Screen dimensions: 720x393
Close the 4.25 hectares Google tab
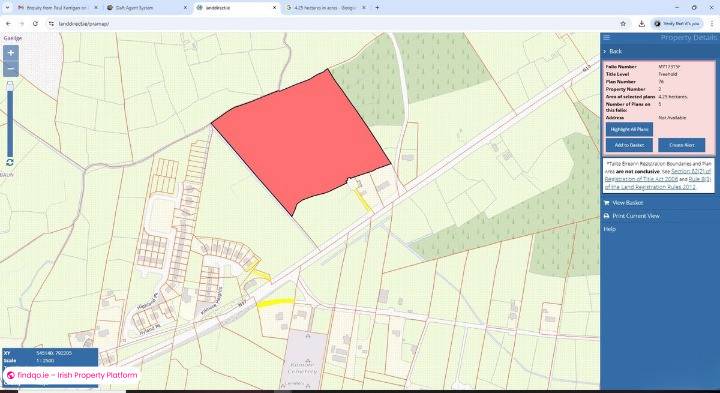tap(364, 8)
